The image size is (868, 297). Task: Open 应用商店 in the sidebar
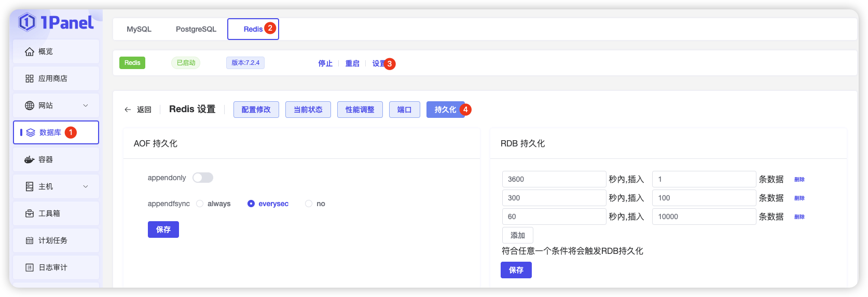click(x=56, y=78)
